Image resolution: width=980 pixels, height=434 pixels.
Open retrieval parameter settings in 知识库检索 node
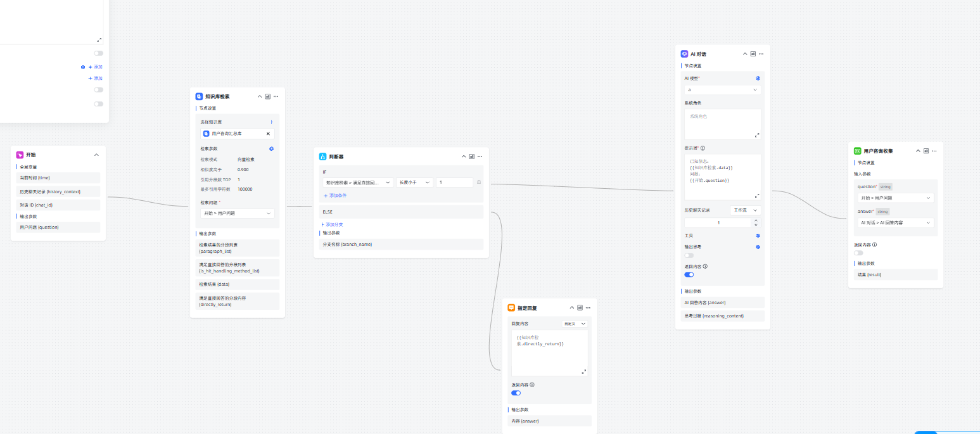tap(271, 149)
